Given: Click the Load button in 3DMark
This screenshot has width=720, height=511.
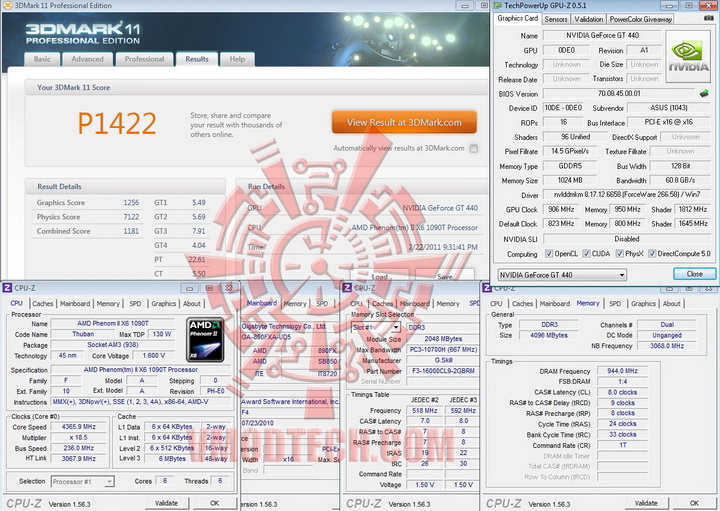Looking at the screenshot, I should tap(379, 276).
